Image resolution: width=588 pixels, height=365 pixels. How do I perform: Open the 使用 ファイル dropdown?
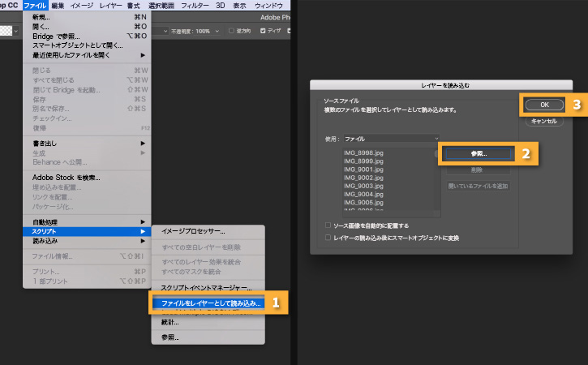pos(391,139)
